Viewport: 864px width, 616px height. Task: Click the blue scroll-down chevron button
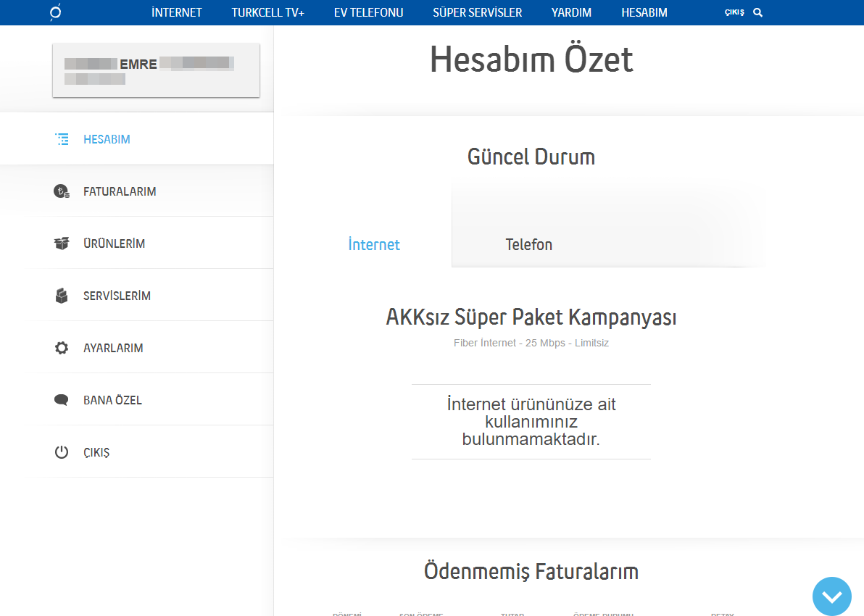(x=832, y=596)
